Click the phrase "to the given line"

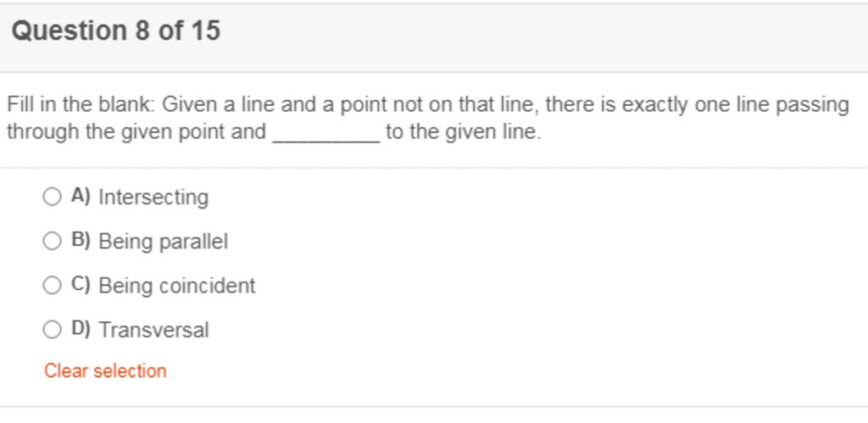click(x=462, y=132)
